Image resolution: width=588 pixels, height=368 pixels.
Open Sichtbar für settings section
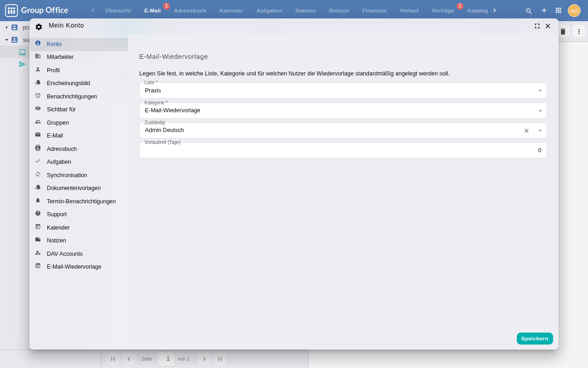click(79, 109)
